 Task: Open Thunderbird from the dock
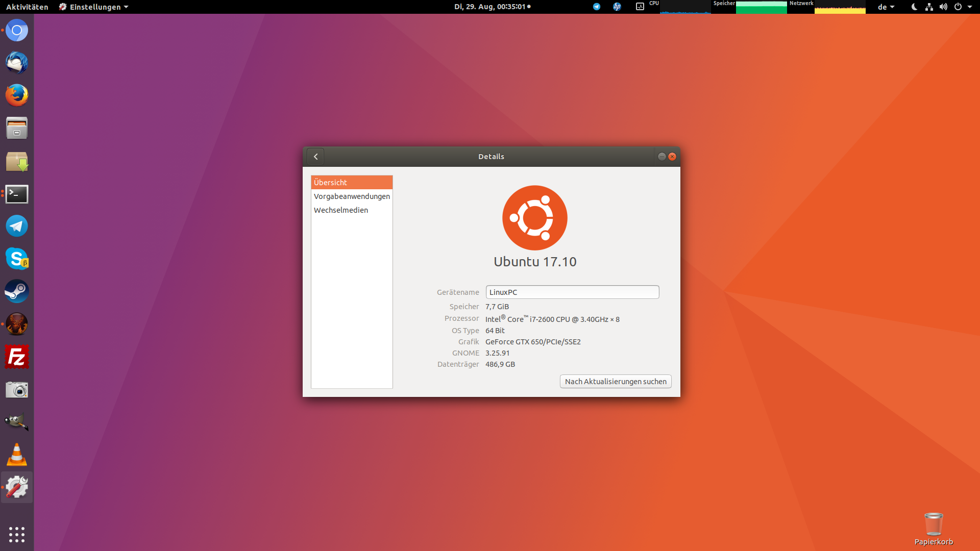(17, 63)
